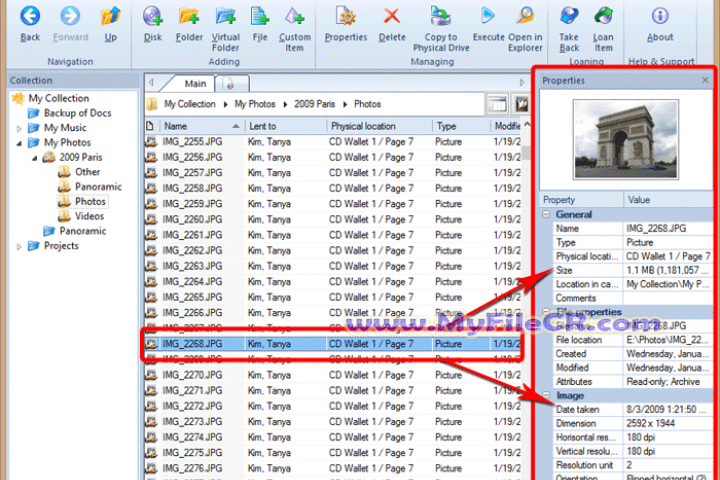Toggle the details view button in the path bar
Screen dimensions: 720x480
497,104
